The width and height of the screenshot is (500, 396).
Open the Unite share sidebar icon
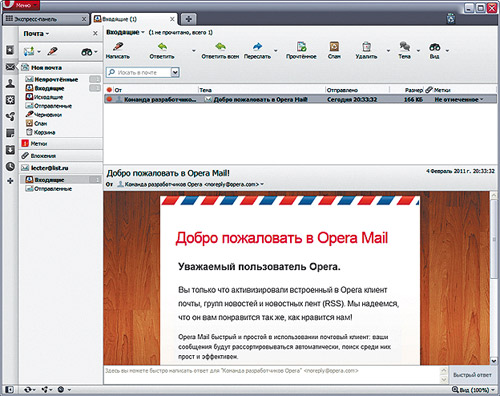(10, 116)
